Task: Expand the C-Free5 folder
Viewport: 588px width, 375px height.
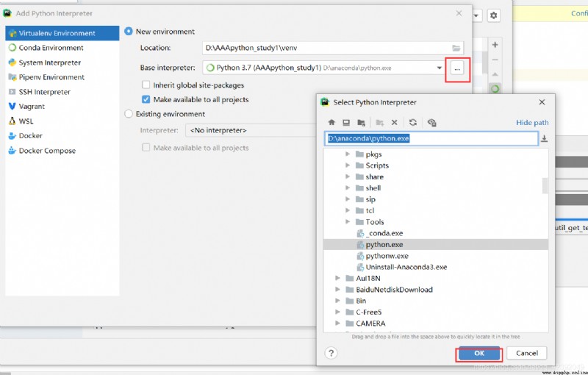Action: [x=337, y=312]
